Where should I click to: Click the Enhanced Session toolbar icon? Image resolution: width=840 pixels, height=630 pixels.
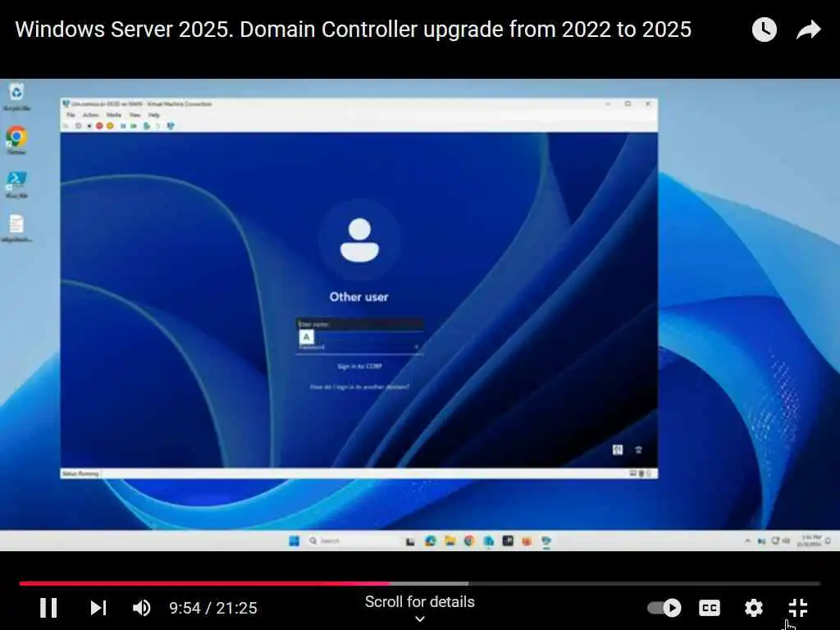tap(171, 126)
